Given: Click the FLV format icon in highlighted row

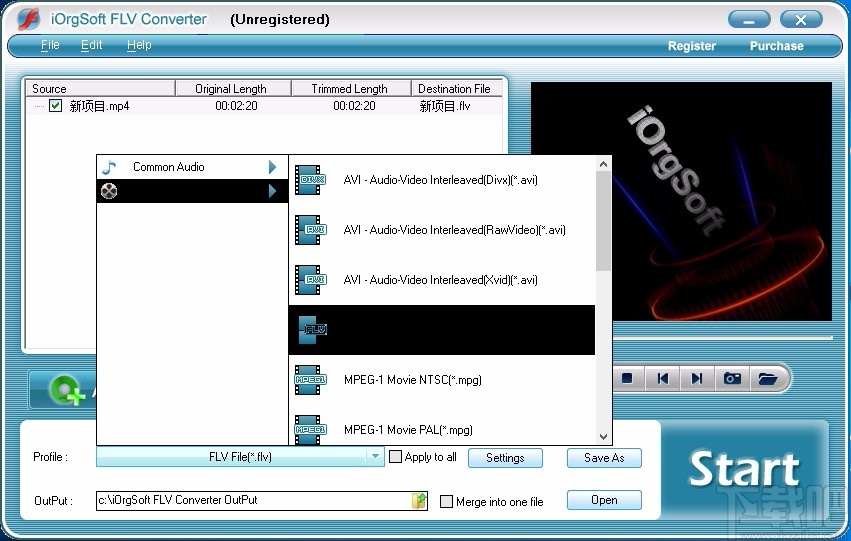Looking at the screenshot, I should click(313, 330).
